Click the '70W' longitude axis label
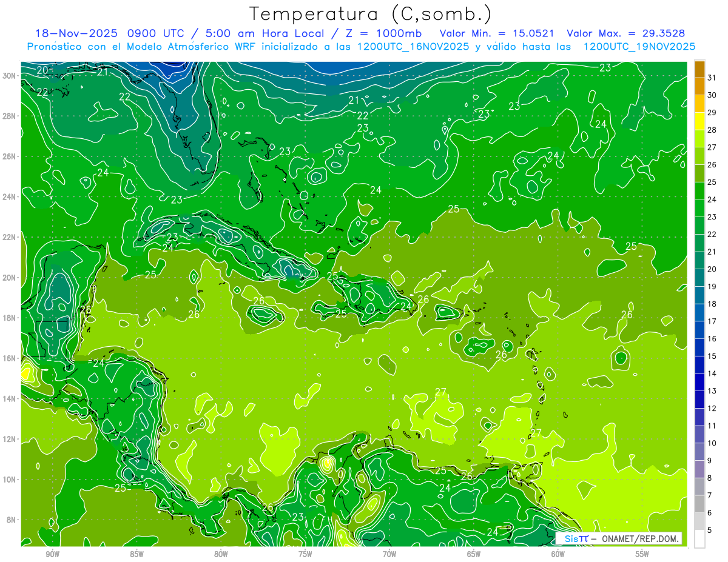Image resolution: width=728 pixels, height=562 pixels. 389,554
